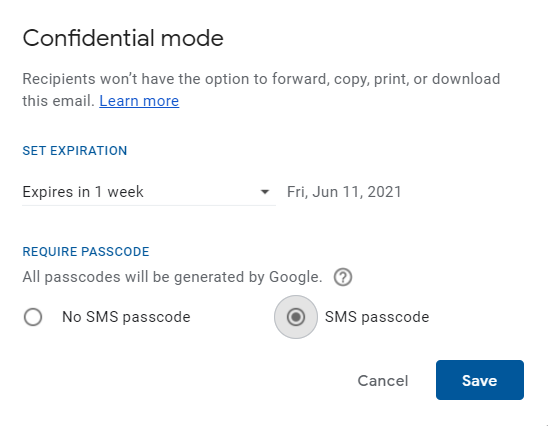The height and width of the screenshot is (426, 548).
Task: Save the confidential mode settings
Action: point(480,380)
